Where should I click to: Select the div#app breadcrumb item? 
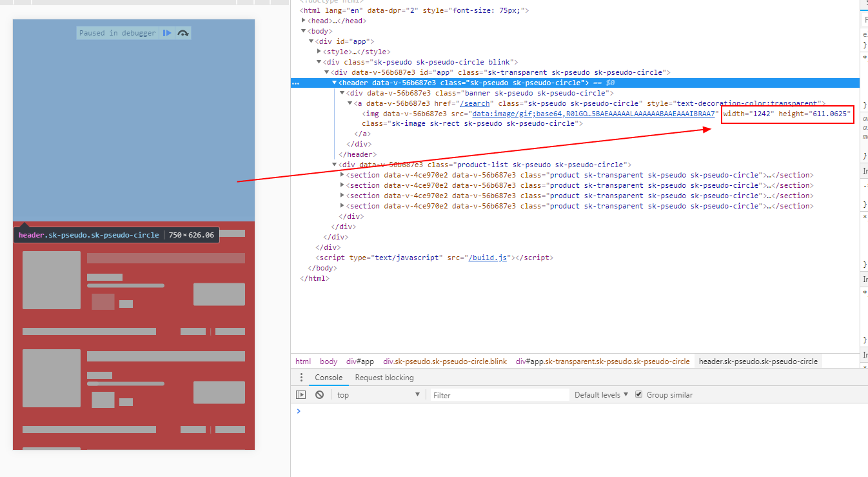[360, 361]
